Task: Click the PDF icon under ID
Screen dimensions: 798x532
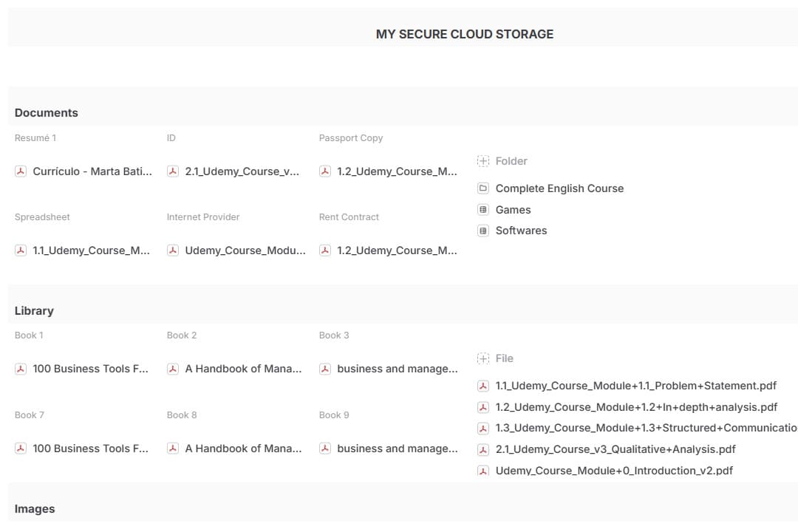Action: (173, 171)
